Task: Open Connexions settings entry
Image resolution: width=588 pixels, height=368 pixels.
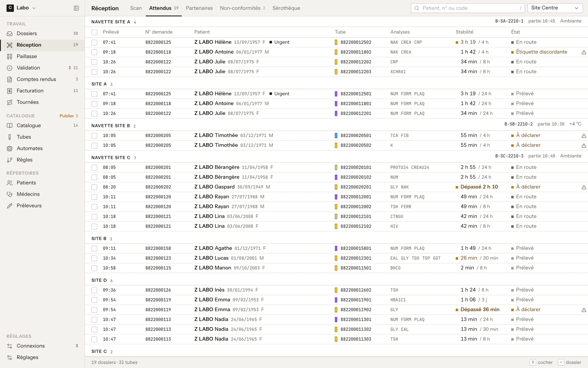Action: point(42,346)
